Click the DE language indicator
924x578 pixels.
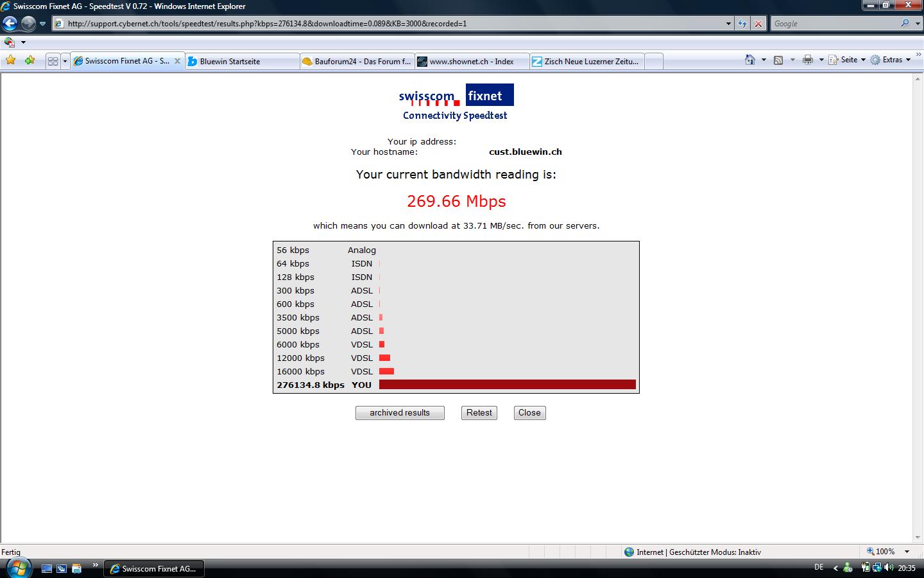(819, 567)
